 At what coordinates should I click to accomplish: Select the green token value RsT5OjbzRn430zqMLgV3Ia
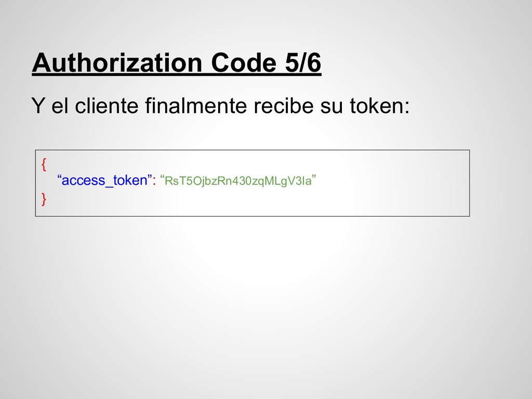[x=238, y=181]
